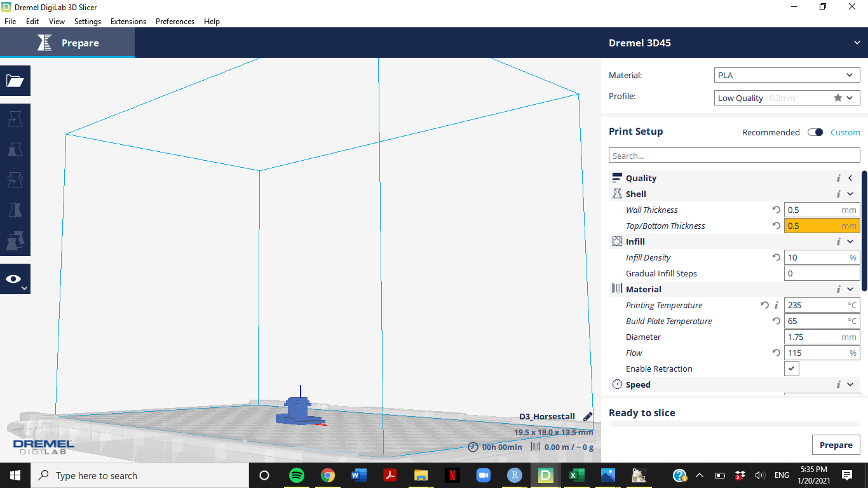
Task: Click the Build Plate Temperature field
Action: 822,321
